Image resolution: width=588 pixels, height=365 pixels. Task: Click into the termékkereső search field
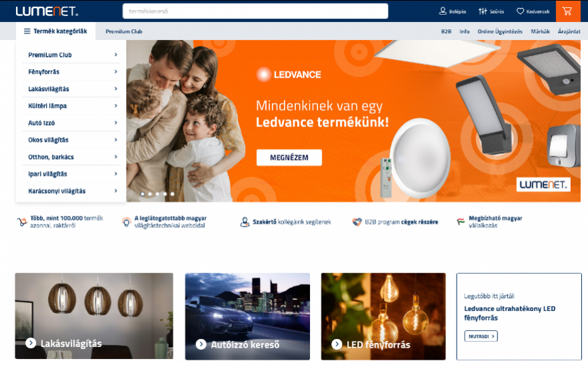[255, 11]
